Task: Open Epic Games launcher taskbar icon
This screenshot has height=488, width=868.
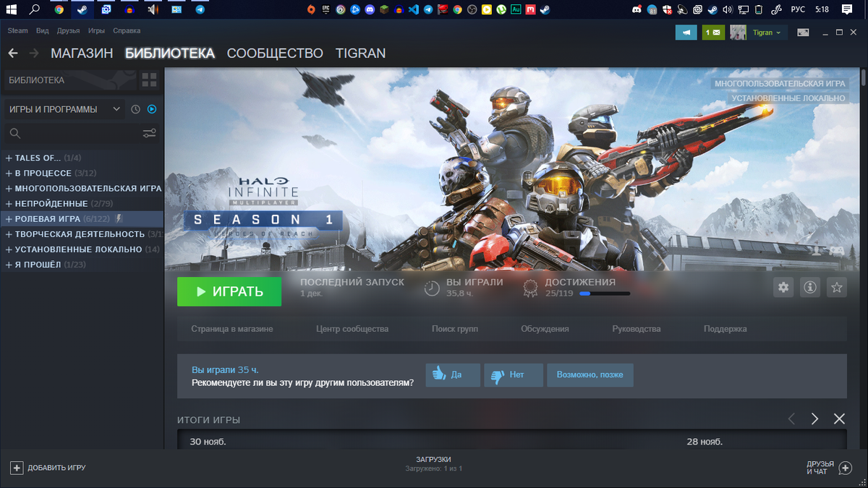Action: tap(325, 9)
